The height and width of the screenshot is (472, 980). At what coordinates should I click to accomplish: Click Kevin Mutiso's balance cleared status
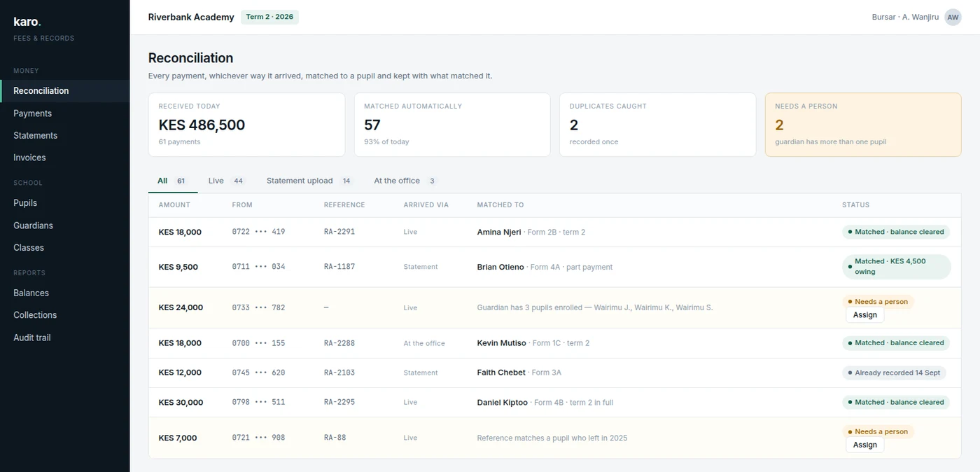pyautogui.click(x=896, y=343)
